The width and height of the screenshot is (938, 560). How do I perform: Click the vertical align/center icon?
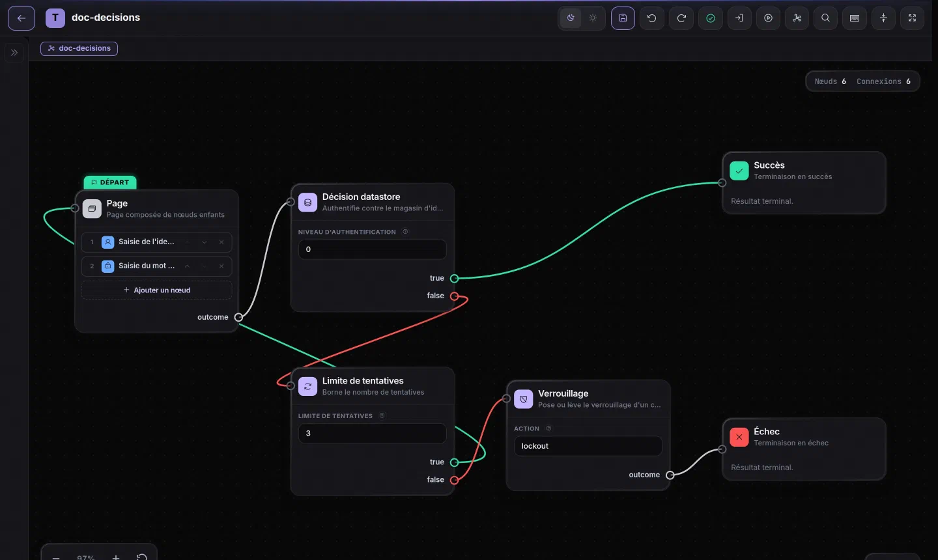point(884,18)
